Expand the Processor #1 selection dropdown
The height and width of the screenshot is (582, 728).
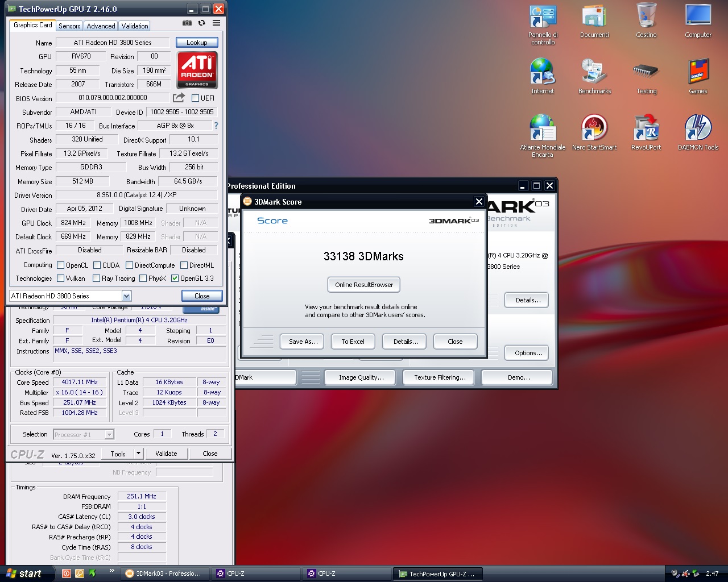coord(109,435)
